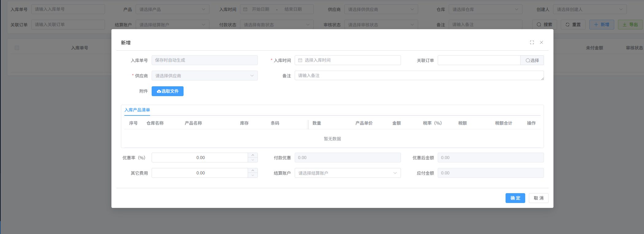This screenshot has height=234, width=644.
Task: Click the 仓库名称 column header
Action: [155, 123]
